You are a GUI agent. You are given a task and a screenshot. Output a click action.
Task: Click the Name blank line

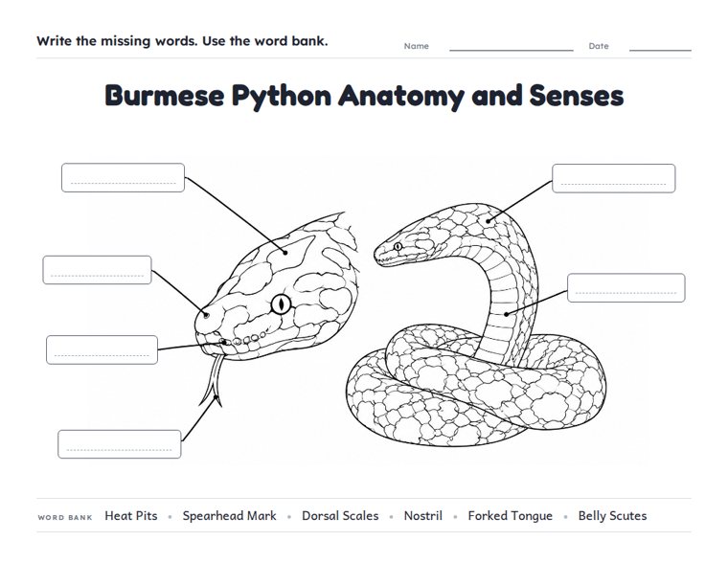pos(512,50)
